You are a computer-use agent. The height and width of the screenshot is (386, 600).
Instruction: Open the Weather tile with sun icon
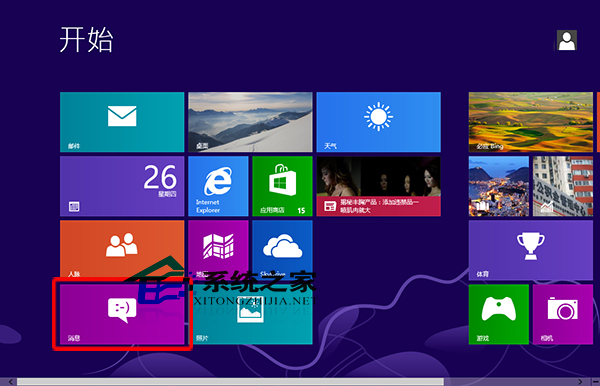378,122
